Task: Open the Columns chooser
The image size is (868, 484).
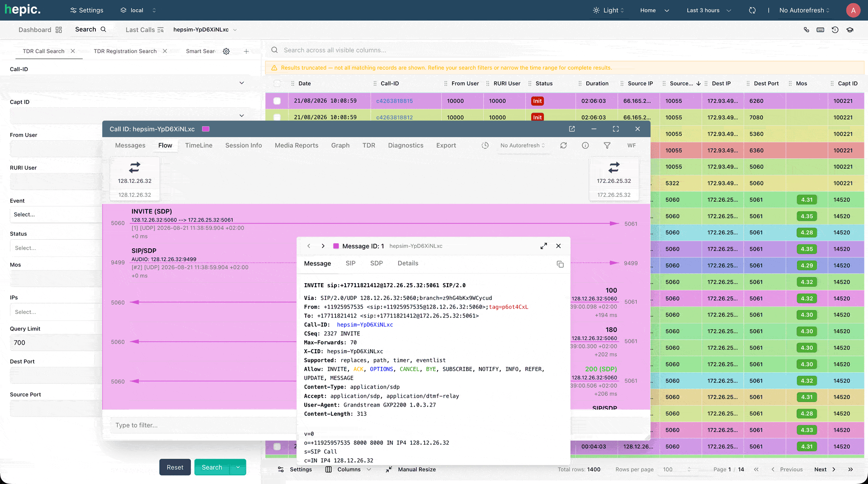Action: [349, 470]
